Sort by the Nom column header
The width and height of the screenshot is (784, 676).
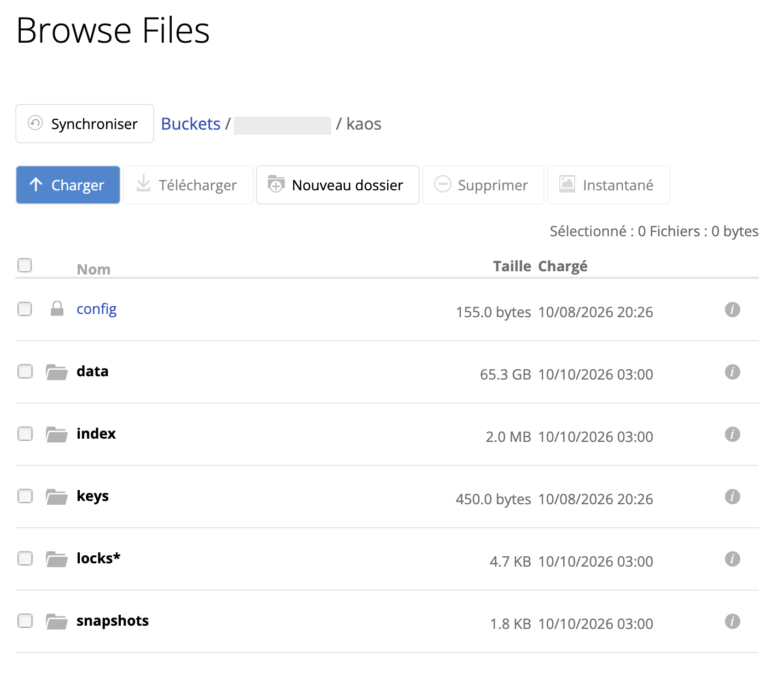[93, 269]
